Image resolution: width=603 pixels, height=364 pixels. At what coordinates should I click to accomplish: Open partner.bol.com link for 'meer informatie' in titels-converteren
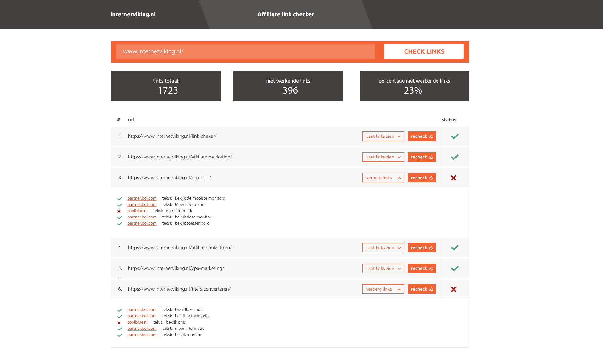[142, 329]
